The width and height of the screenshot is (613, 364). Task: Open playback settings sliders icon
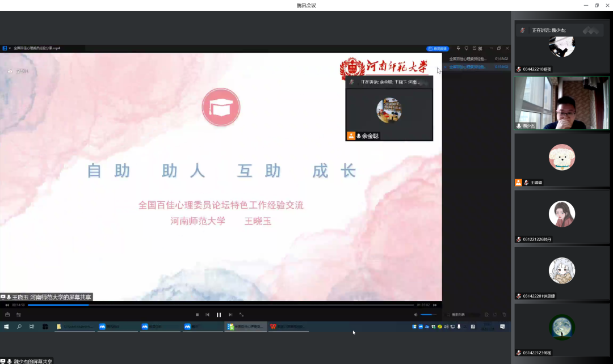click(18, 315)
